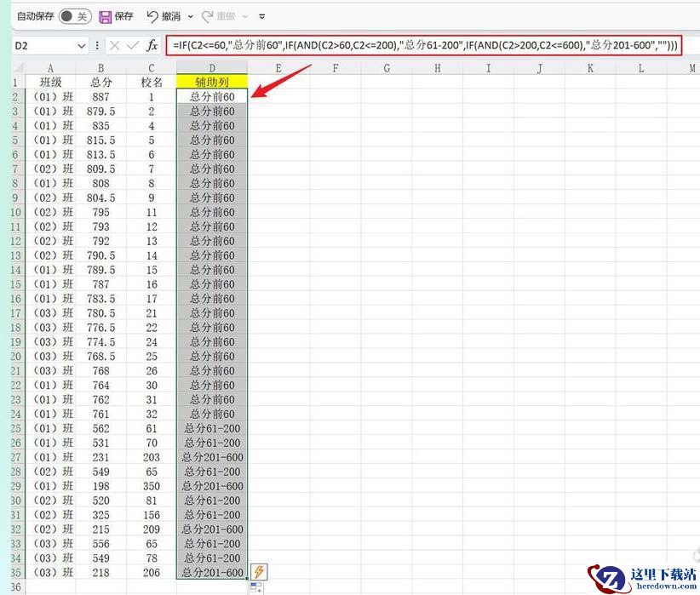Open the Auto Fill Options button
This screenshot has height=595, width=700.
255,587
